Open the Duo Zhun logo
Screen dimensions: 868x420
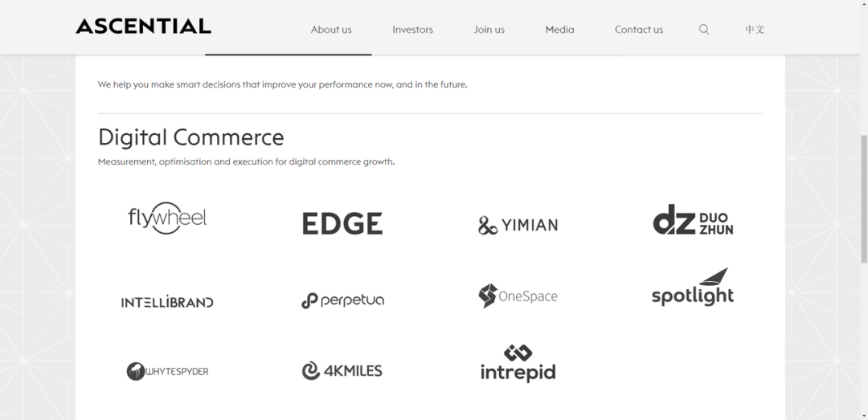pyautogui.click(x=693, y=219)
